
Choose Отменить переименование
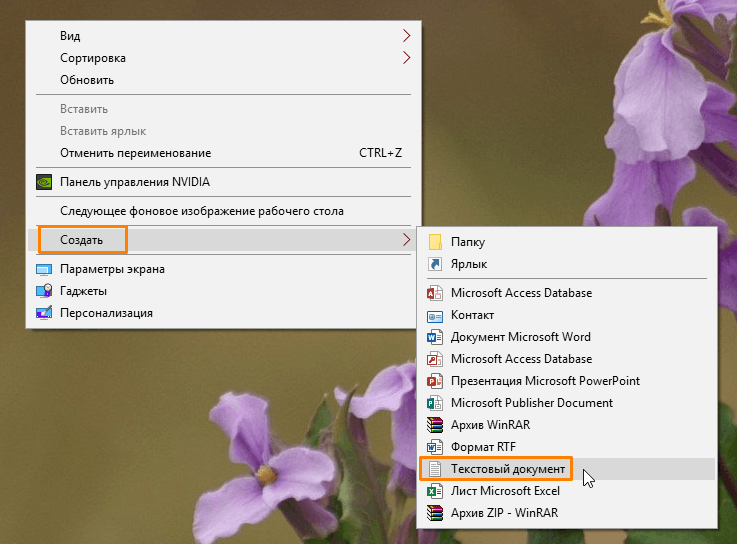point(224,153)
